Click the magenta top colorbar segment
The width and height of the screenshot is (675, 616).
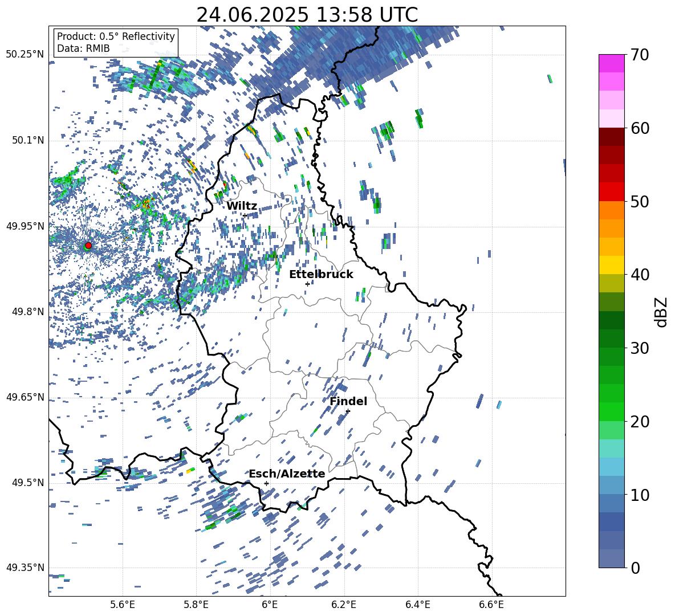pyautogui.click(x=611, y=64)
